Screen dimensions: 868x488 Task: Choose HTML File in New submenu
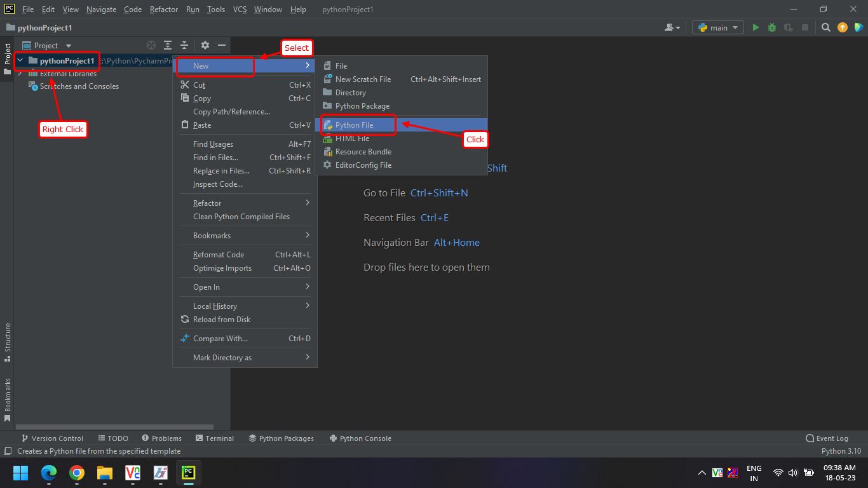tap(402, 139)
